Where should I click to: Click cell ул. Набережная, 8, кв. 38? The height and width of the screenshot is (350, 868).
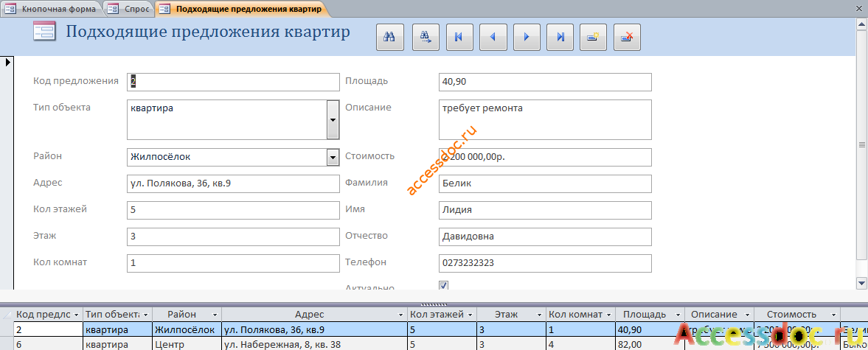[x=314, y=345]
